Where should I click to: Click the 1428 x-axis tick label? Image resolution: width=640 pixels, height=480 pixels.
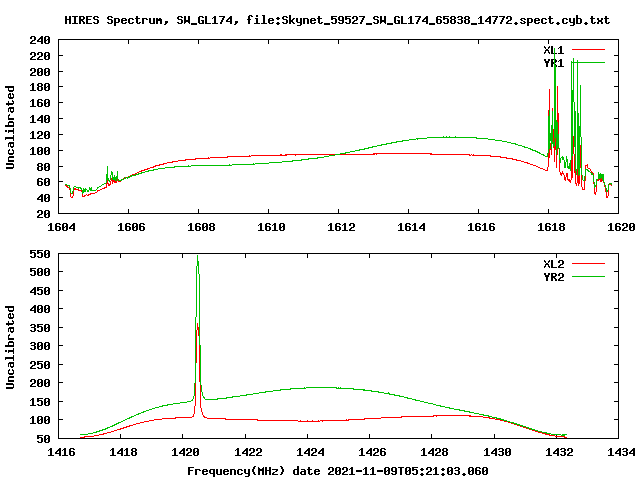coord(434,452)
